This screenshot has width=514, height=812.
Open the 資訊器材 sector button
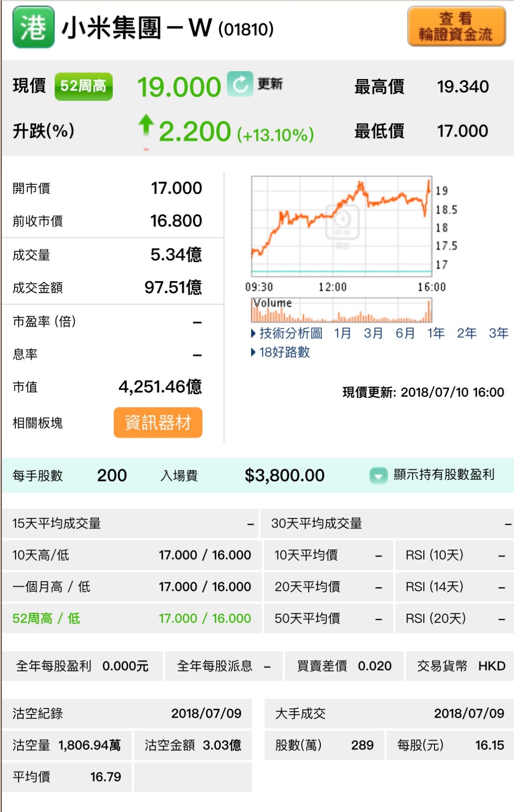point(158,422)
